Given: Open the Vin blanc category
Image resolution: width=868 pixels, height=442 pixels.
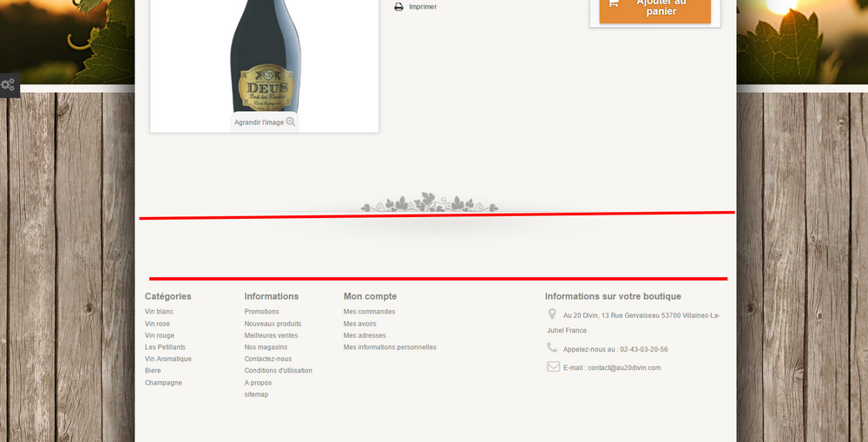Looking at the screenshot, I should [159, 312].
